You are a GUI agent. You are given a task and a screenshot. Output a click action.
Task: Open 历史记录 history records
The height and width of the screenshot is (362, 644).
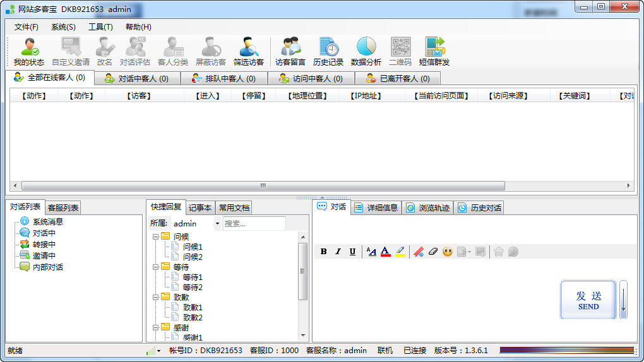click(328, 51)
